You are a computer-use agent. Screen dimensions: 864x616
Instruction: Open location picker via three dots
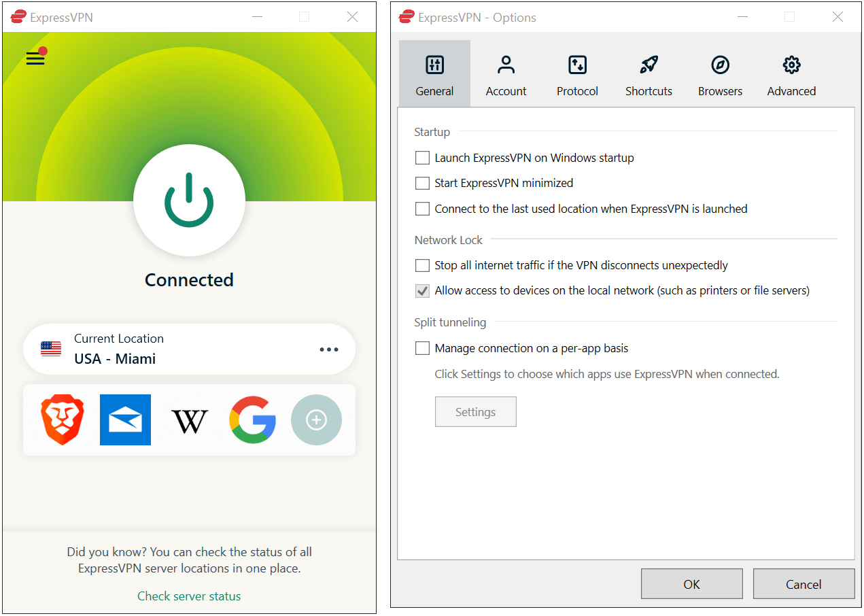point(329,349)
